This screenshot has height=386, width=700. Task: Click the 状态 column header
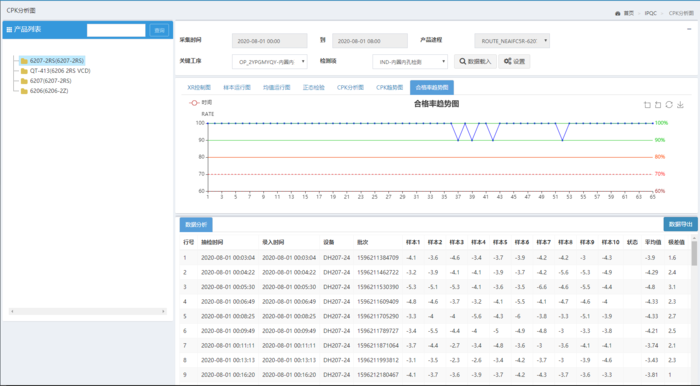pos(632,242)
